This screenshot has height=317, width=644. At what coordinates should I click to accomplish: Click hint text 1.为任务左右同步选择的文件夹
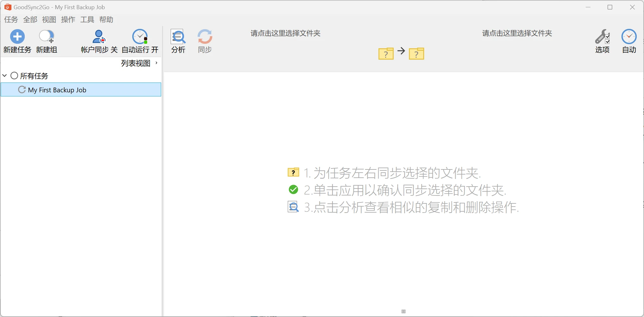pyautogui.click(x=392, y=173)
